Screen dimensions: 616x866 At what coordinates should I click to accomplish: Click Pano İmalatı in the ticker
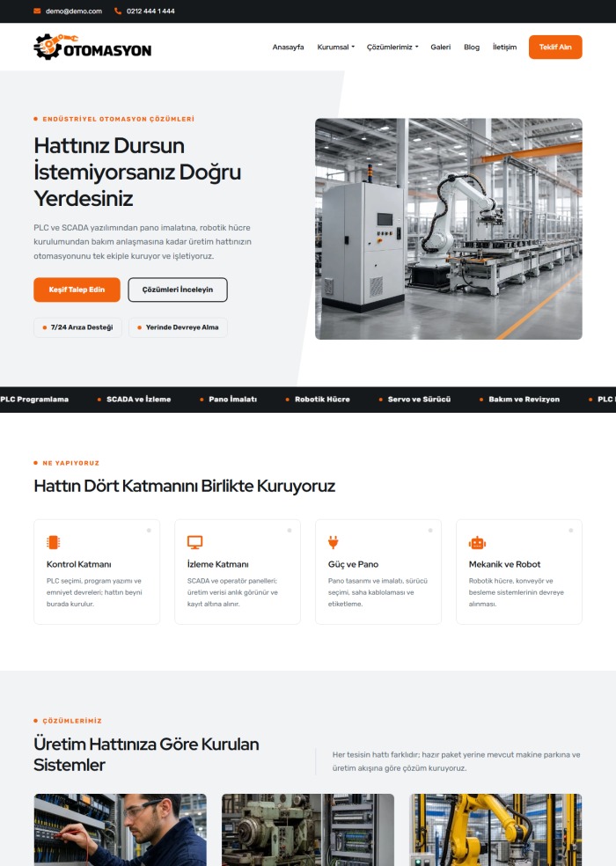click(232, 400)
